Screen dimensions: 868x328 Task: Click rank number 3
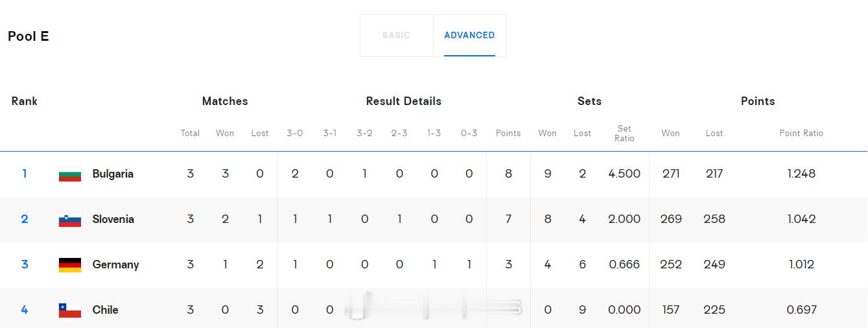point(25,264)
